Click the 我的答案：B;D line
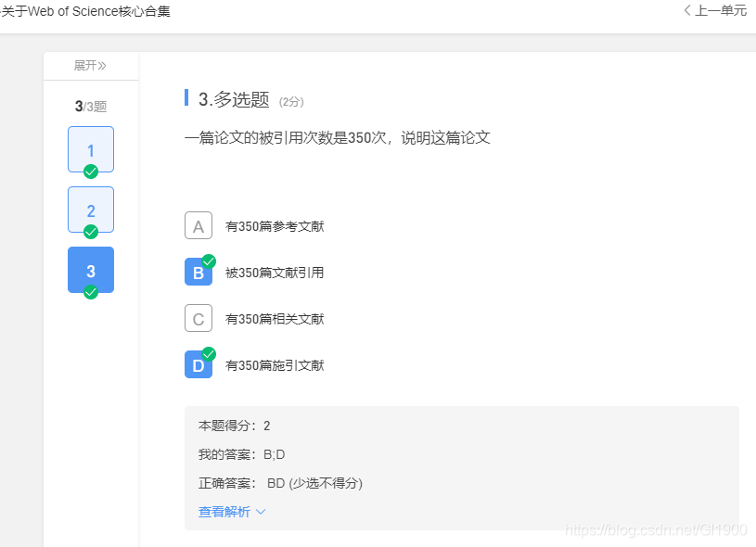Image resolution: width=756 pixels, height=547 pixels. pos(241,454)
